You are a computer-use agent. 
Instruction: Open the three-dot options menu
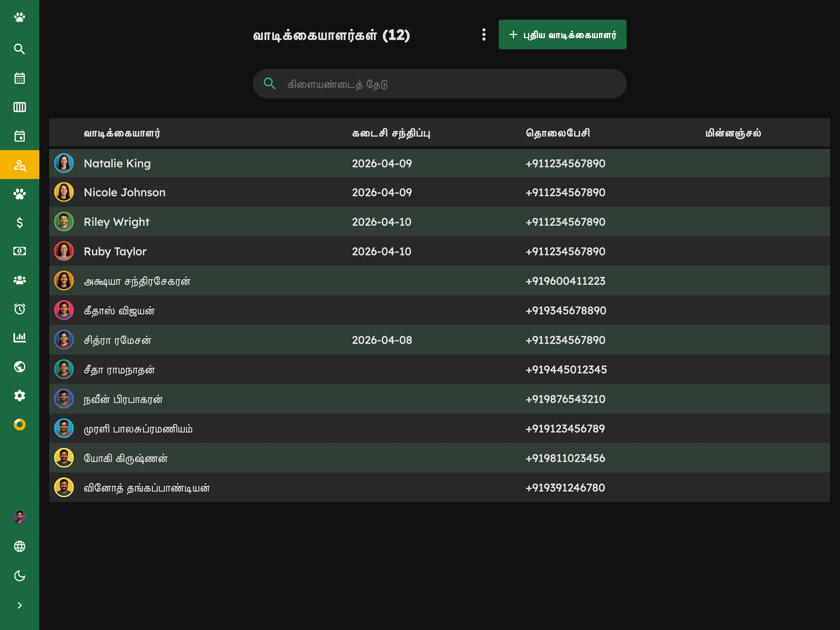483,34
